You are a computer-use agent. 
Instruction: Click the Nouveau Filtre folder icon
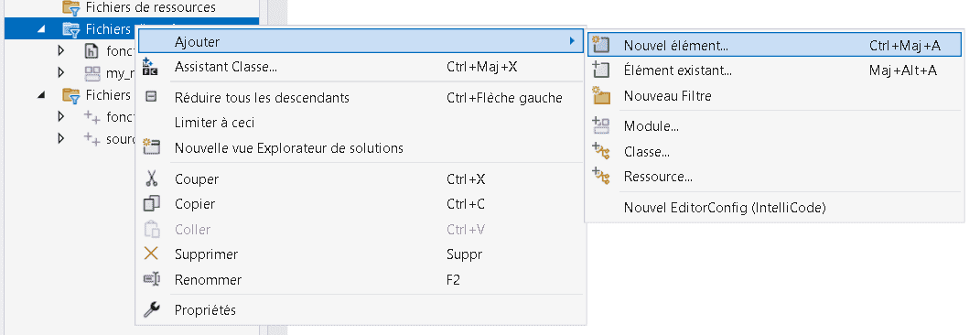coord(600,95)
